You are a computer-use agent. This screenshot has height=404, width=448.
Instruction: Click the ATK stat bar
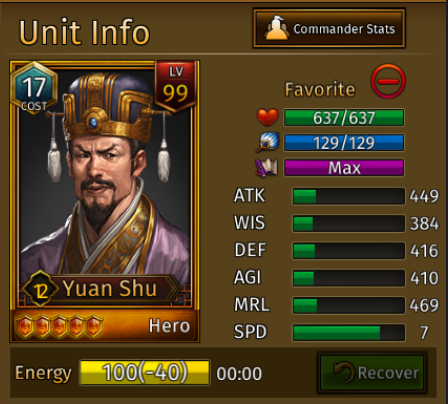click(349, 196)
